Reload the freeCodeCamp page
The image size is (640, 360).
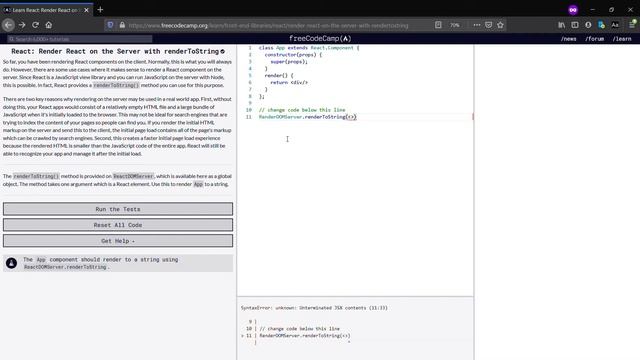36,25
